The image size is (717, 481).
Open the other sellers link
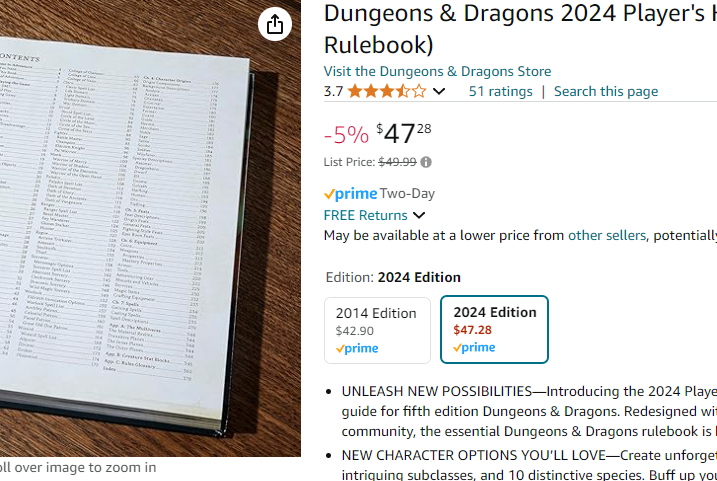[x=607, y=236]
